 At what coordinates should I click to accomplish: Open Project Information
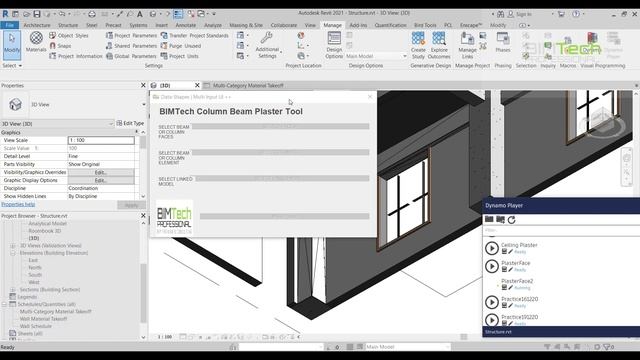76,56
